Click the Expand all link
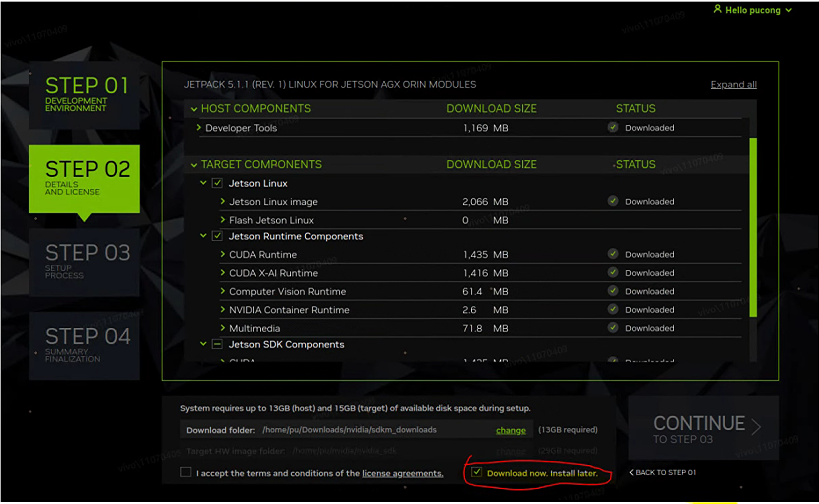Image resolution: width=819 pixels, height=504 pixels. coord(733,85)
